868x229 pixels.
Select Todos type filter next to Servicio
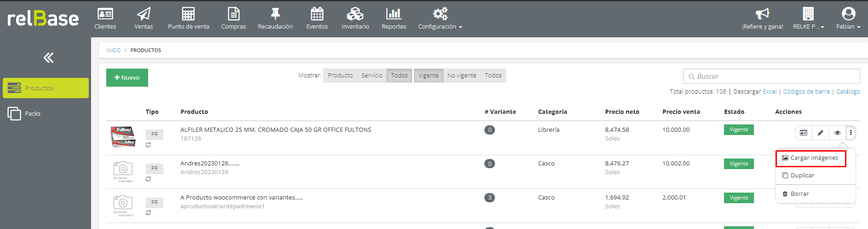[x=399, y=76]
